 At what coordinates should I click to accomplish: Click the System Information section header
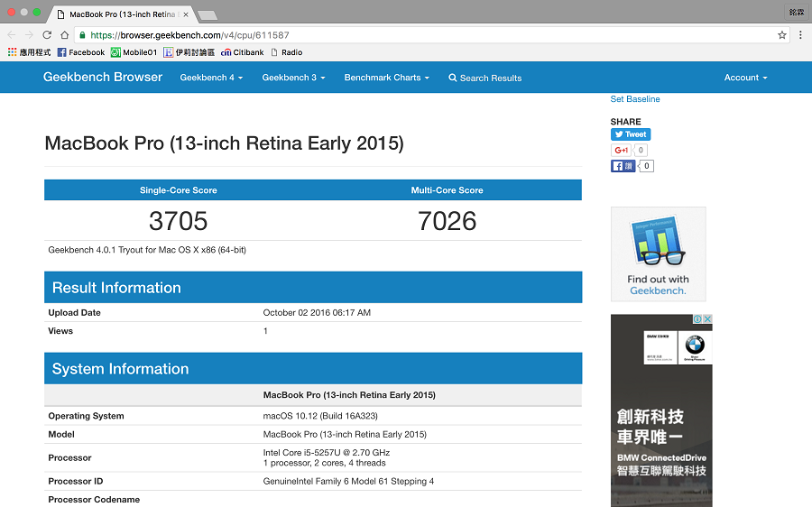click(x=313, y=369)
